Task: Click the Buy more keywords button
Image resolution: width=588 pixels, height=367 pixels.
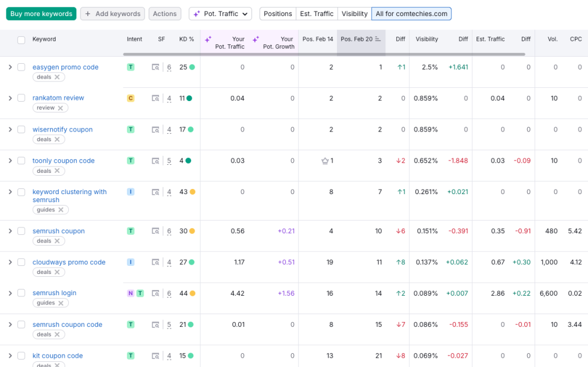Action: click(x=41, y=13)
